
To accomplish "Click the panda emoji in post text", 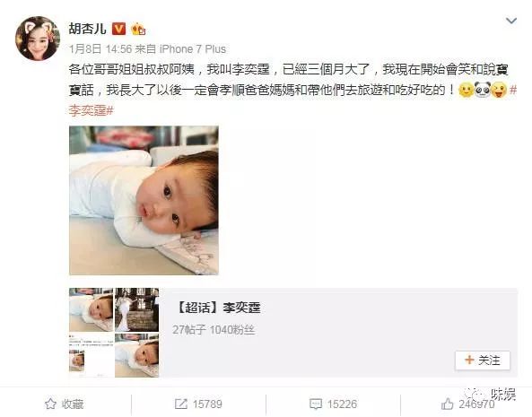I will point(483,90).
